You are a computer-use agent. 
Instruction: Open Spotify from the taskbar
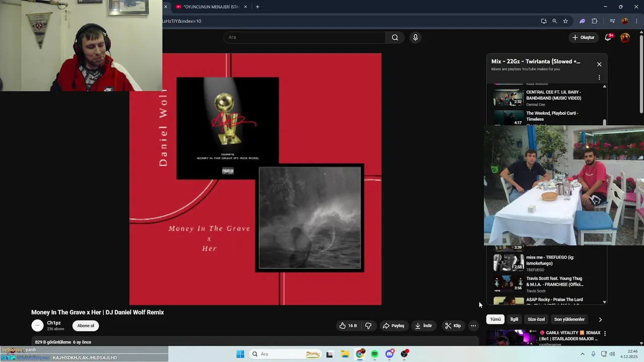pyautogui.click(x=374, y=354)
